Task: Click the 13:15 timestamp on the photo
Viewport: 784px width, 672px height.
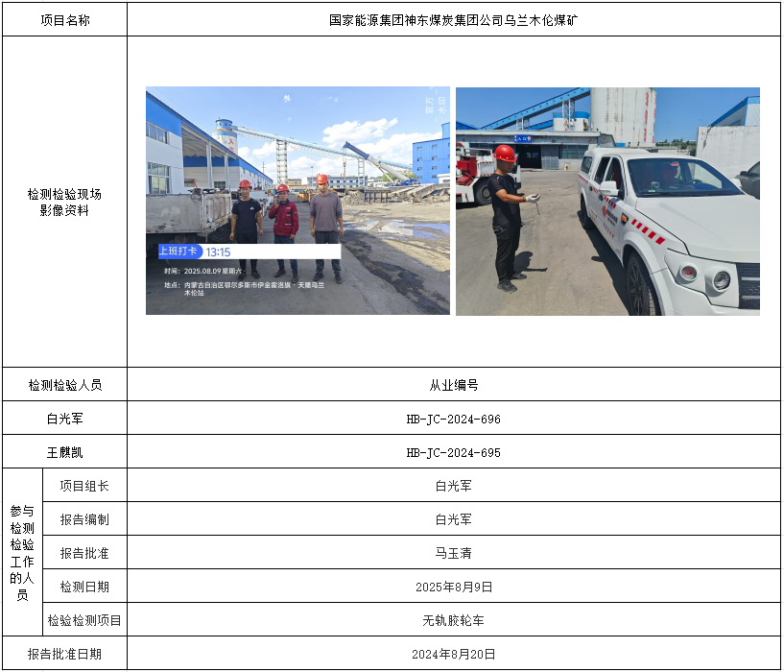Action: tap(218, 252)
